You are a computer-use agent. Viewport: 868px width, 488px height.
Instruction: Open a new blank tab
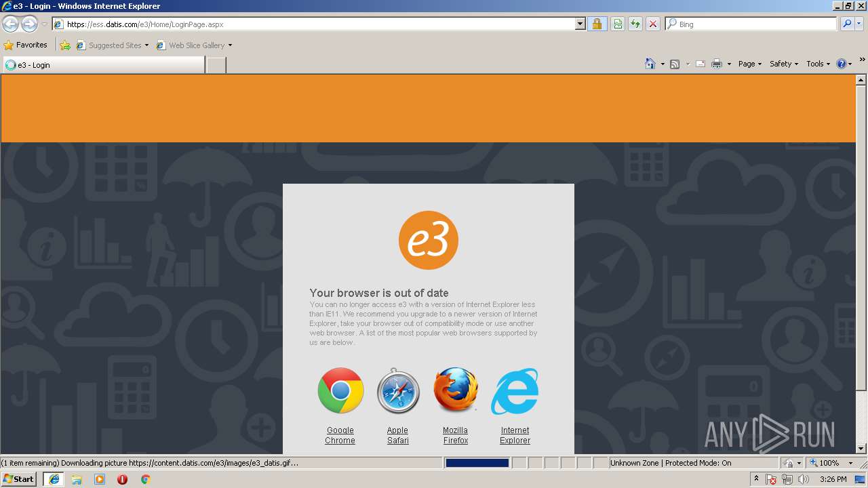pos(216,65)
